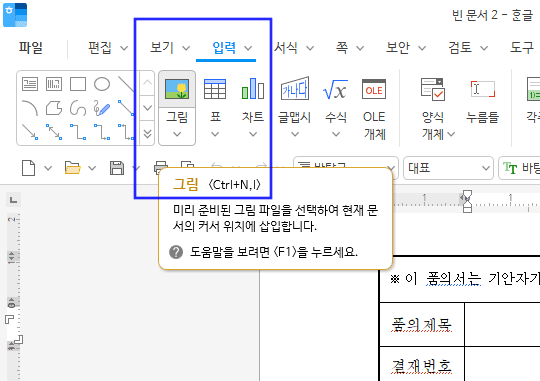Select the elbow connector shape
540x381 pixels.
(x=78, y=132)
